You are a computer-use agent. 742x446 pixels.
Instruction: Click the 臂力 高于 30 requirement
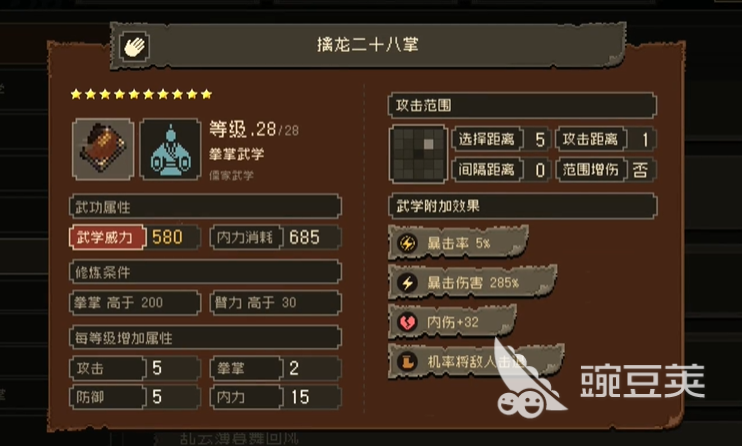coord(275,303)
